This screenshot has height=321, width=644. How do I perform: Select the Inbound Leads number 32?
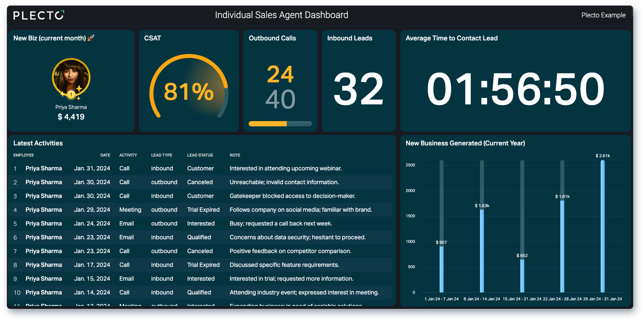pyautogui.click(x=358, y=89)
